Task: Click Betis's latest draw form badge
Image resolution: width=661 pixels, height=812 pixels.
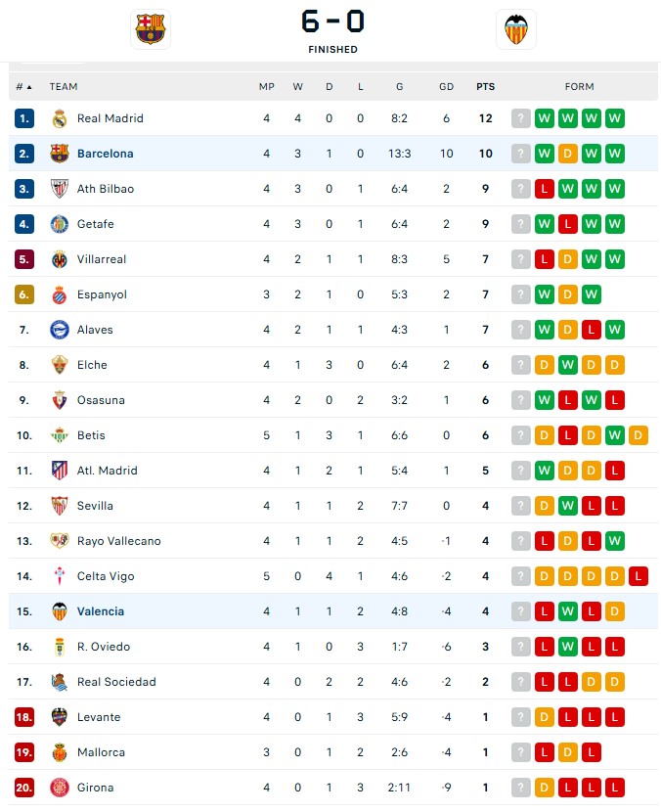Action: [638, 435]
